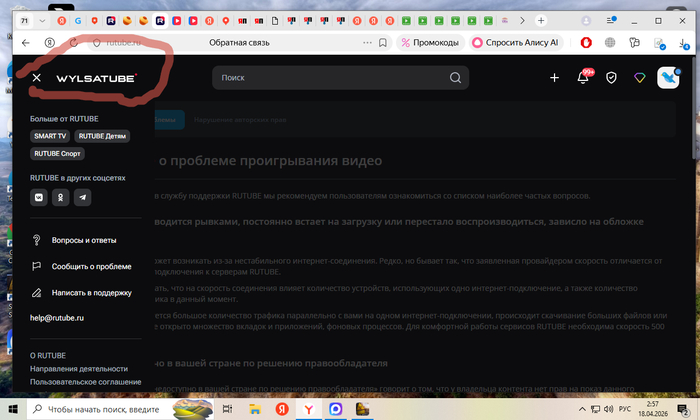Click the help@rutube.ru email link

pos(57,318)
